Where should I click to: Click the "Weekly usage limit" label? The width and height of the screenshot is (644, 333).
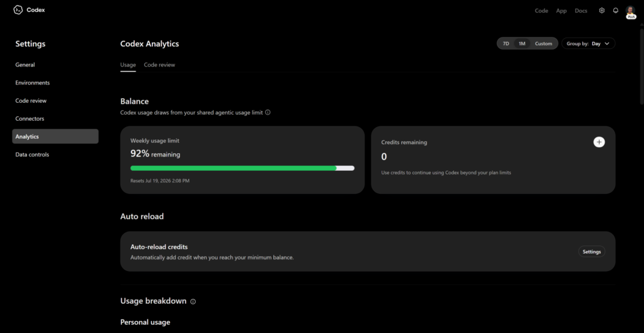point(155,141)
